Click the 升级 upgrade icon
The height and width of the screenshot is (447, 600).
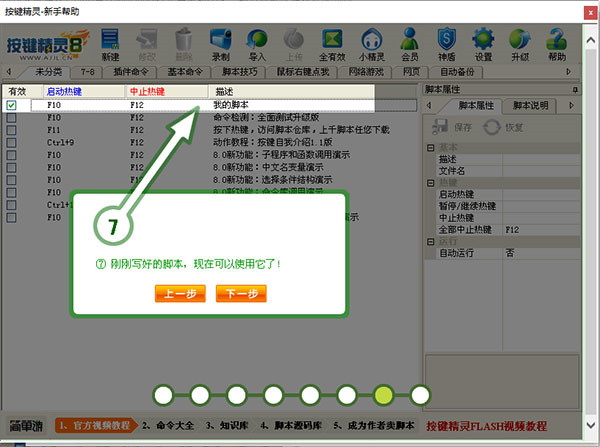pyautogui.click(x=520, y=44)
